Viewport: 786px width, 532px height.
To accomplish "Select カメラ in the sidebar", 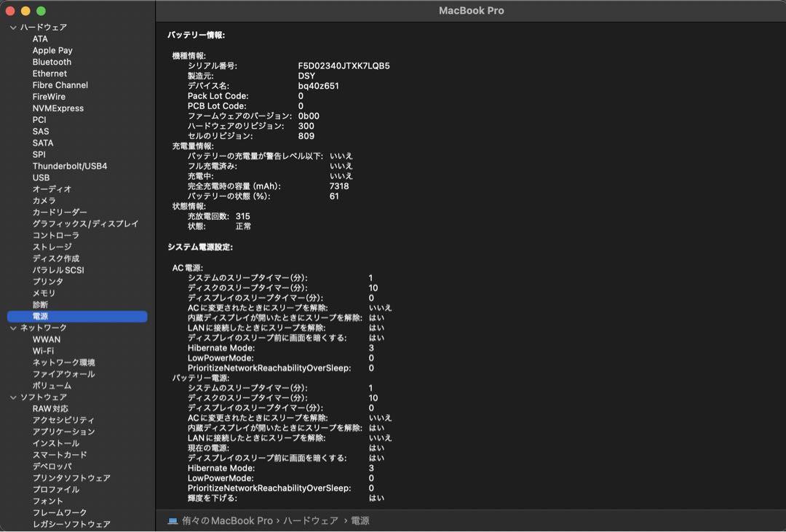I will point(44,200).
